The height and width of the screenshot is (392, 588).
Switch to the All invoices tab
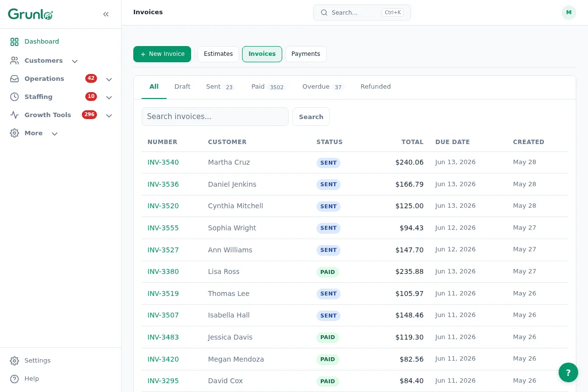(x=154, y=87)
